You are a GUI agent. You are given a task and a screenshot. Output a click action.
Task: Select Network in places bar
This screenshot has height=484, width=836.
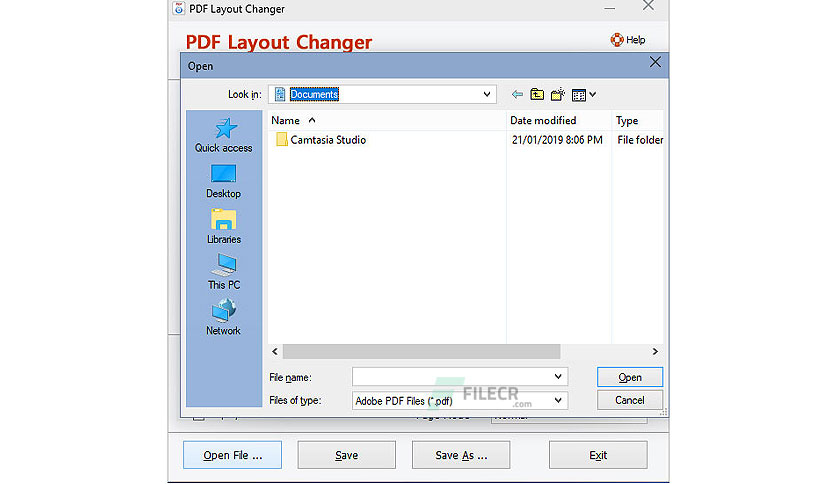pos(223,318)
